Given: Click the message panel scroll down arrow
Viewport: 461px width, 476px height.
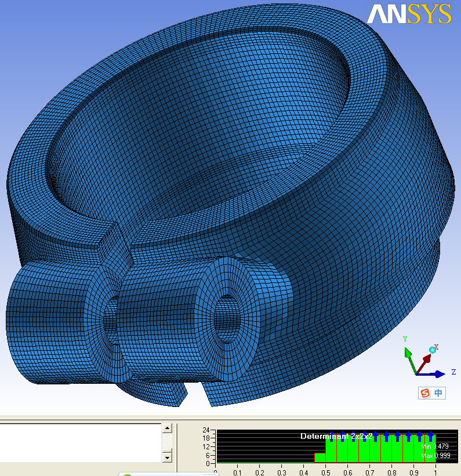Looking at the screenshot, I should click(x=167, y=457).
